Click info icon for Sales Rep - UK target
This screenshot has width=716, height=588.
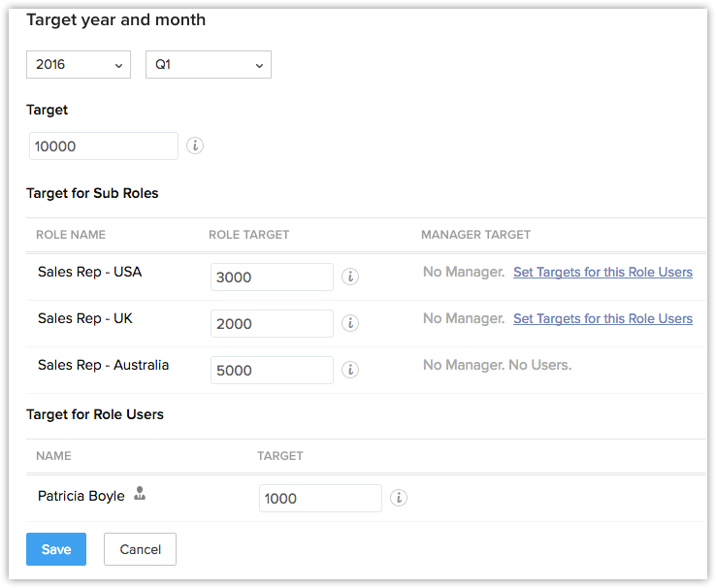[351, 323]
